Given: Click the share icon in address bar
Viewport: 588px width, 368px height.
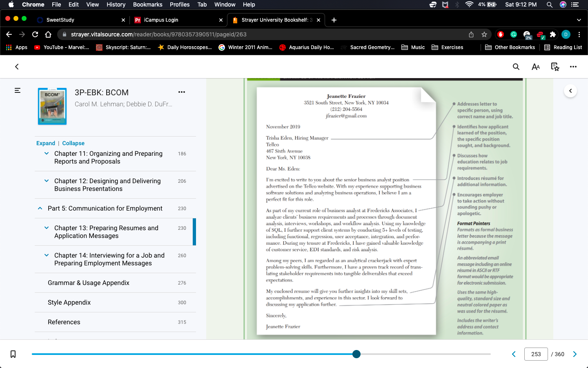Looking at the screenshot, I should (x=471, y=34).
